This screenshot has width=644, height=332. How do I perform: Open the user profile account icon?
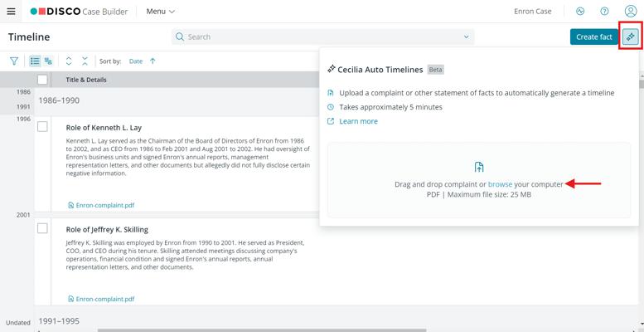pos(631,12)
